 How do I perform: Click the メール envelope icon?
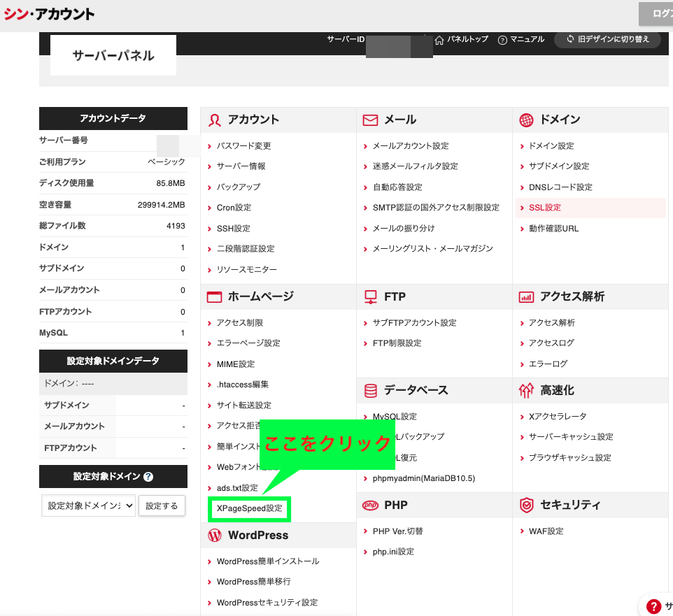point(369,120)
